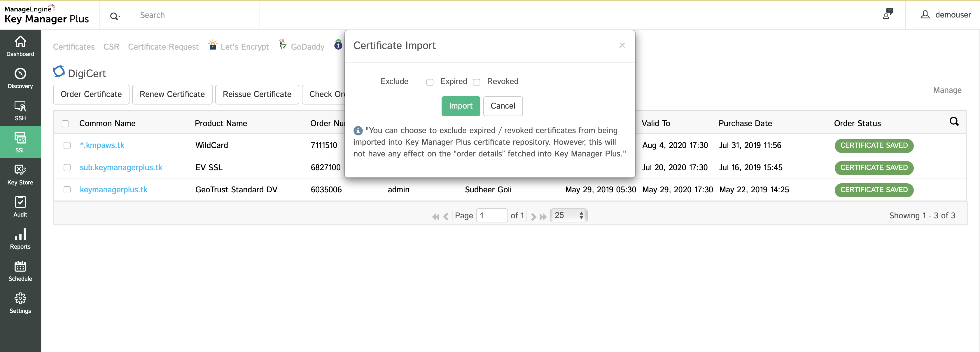Check the Expired exclude checkbox
The width and height of the screenshot is (980, 352).
[x=430, y=82]
